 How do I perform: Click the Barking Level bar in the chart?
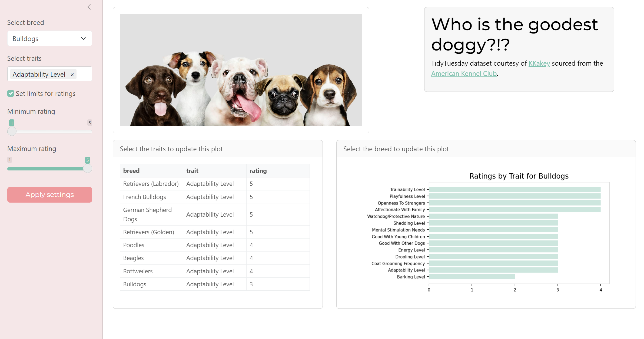(472, 277)
